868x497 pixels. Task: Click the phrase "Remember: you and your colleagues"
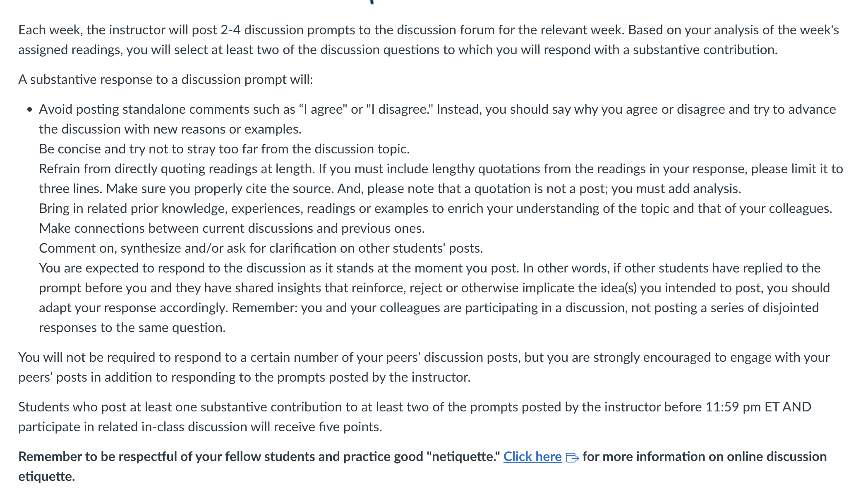tap(336, 308)
